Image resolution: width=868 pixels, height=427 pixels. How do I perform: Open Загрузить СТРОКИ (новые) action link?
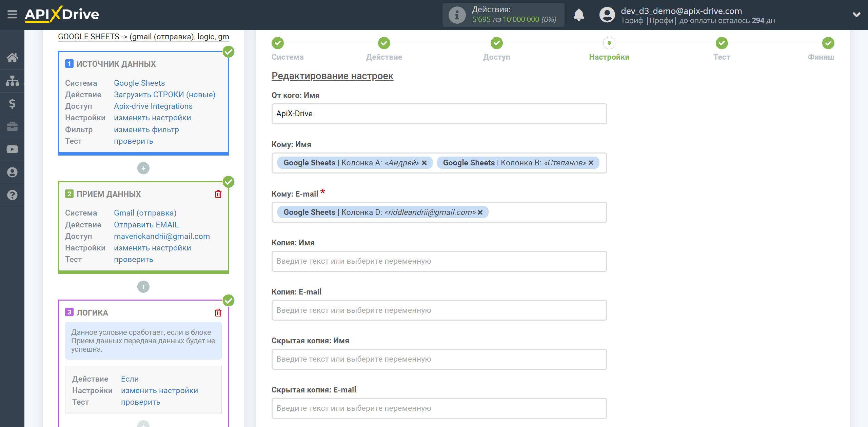(164, 95)
